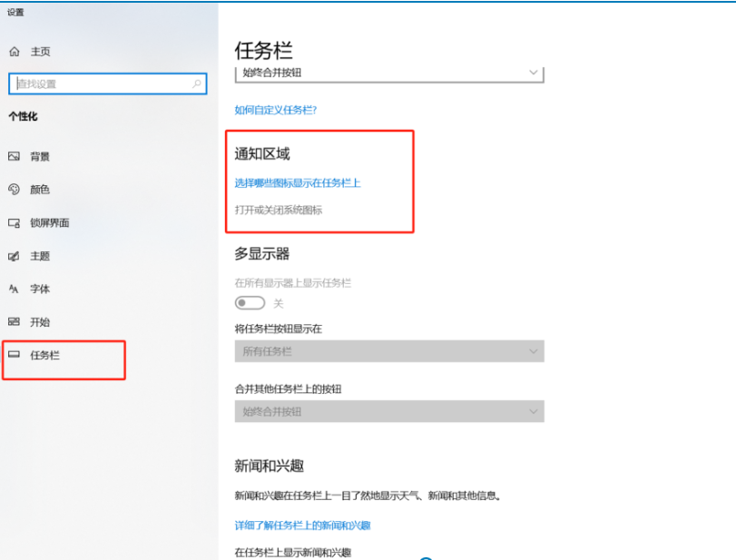The height and width of the screenshot is (560, 736).
Task: Open 打开或关闭系统图标 link
Action: coord(279,210)
